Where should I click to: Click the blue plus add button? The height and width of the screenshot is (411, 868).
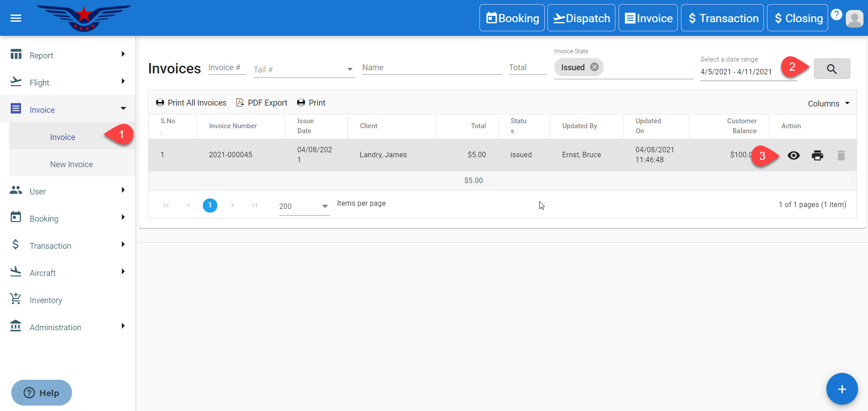(x=842, y=389)
